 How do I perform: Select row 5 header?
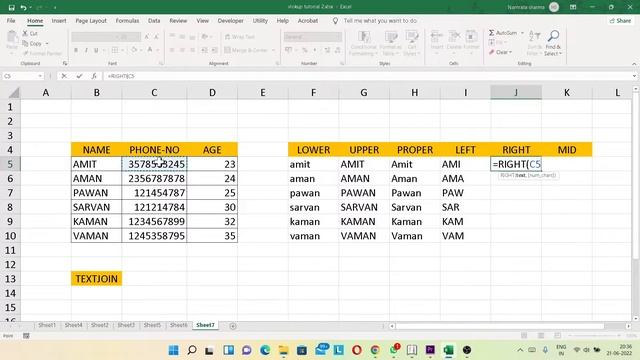10,164
